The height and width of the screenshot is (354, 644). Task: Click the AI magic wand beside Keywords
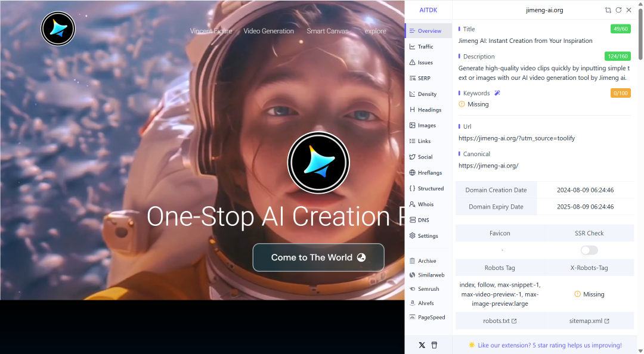click(497, 93)
